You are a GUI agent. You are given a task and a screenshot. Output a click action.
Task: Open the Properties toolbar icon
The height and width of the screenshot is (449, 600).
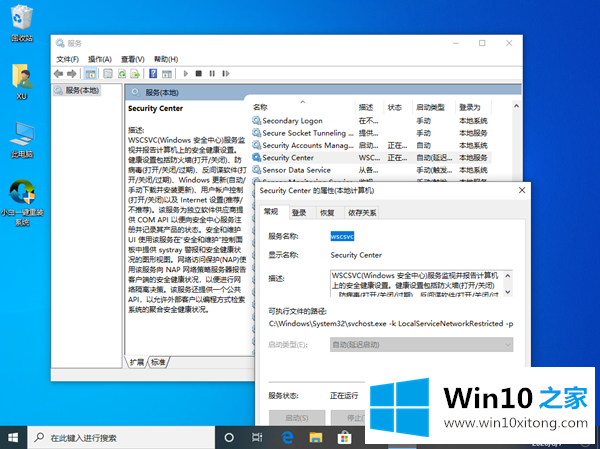coord(108,73)
